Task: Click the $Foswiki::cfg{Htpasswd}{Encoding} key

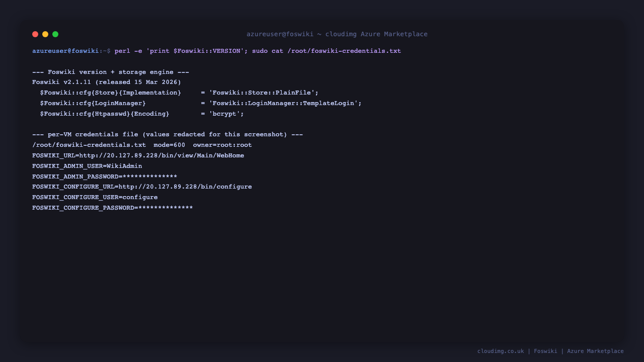Action: coord(105,114)
